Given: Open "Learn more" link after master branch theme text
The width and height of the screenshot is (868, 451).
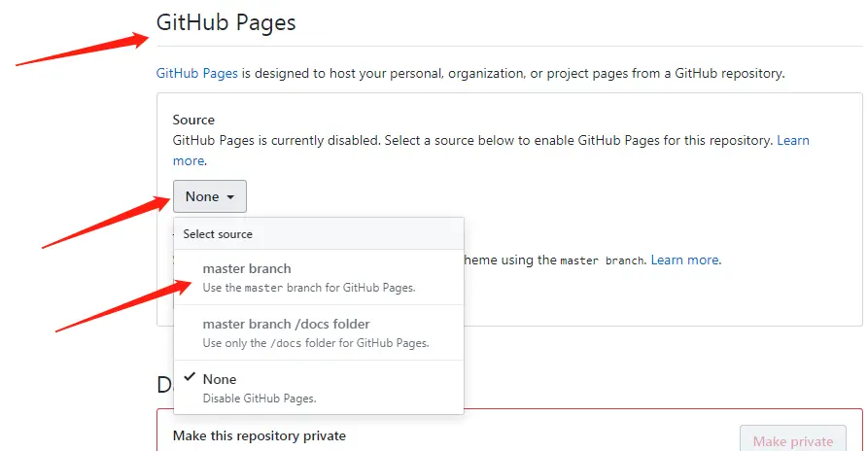Looking at the screenshot, I should 685,260.
